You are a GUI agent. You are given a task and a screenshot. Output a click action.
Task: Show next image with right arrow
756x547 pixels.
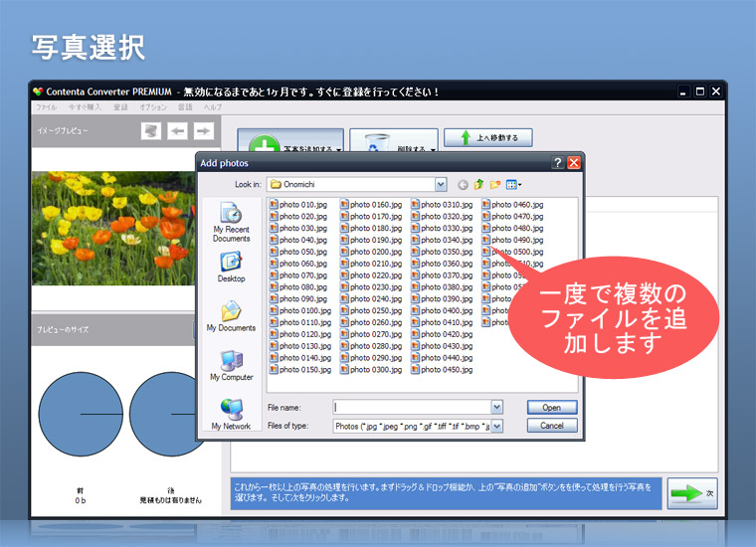[204, 131]
